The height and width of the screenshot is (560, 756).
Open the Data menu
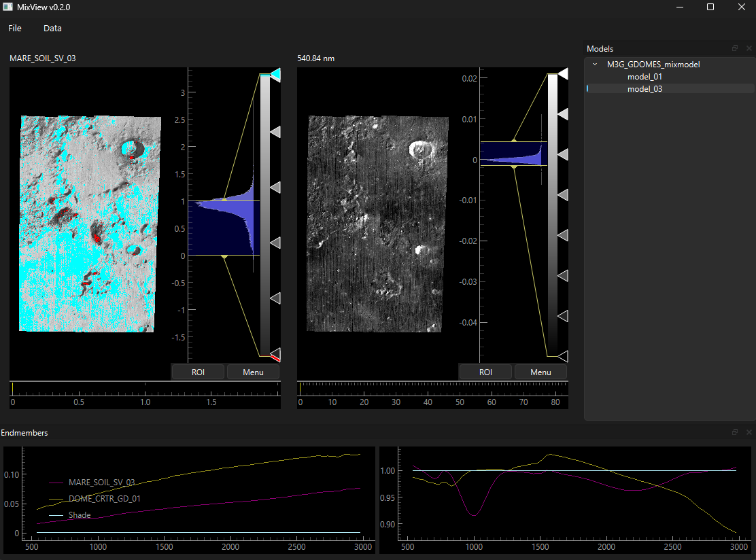click(52, 29)
